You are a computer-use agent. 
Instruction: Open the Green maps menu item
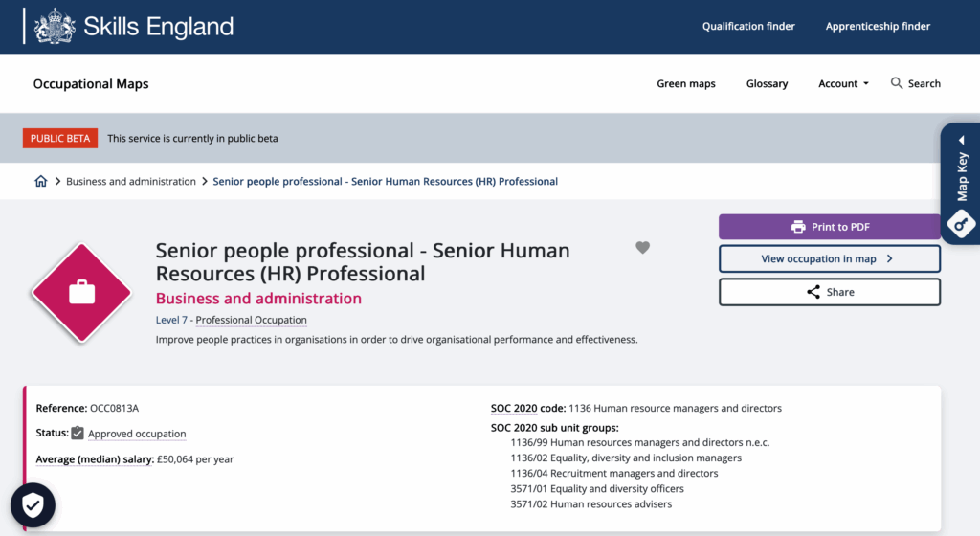[685, 83]
